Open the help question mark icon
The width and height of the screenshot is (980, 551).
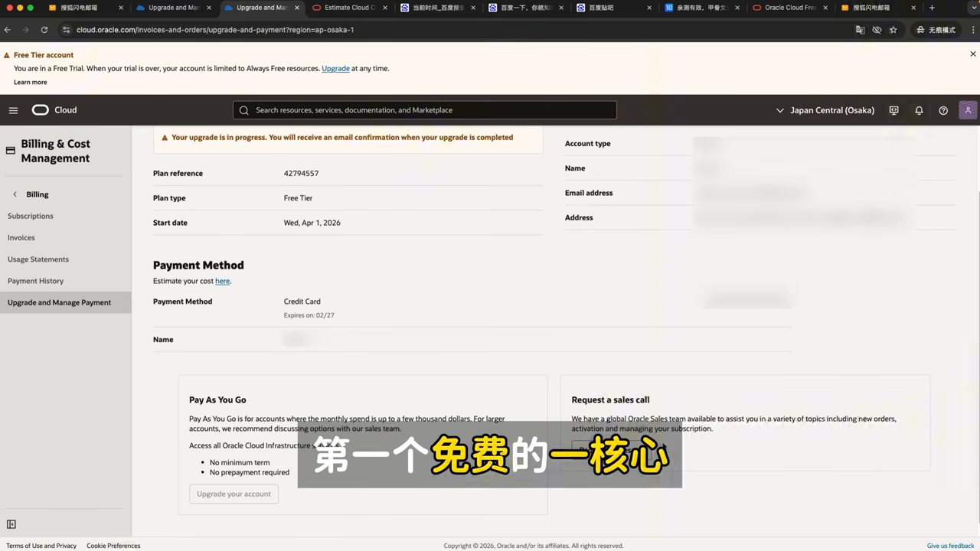coord(943,110)
